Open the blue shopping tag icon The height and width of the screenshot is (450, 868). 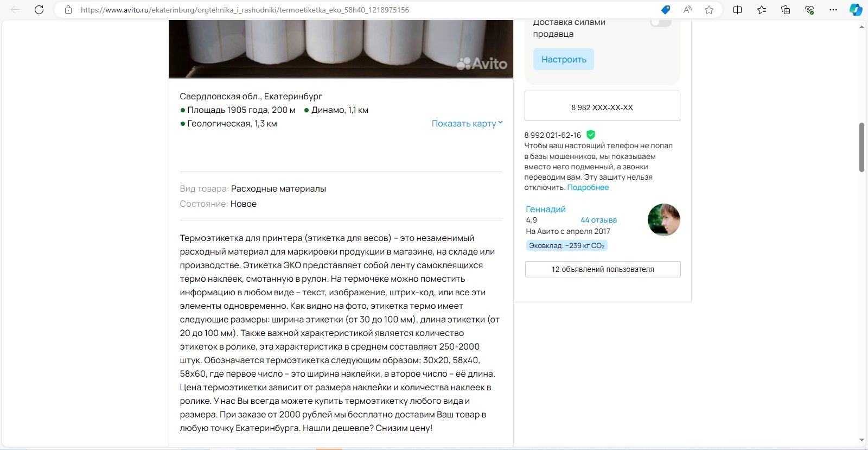(x=666, y=10)
